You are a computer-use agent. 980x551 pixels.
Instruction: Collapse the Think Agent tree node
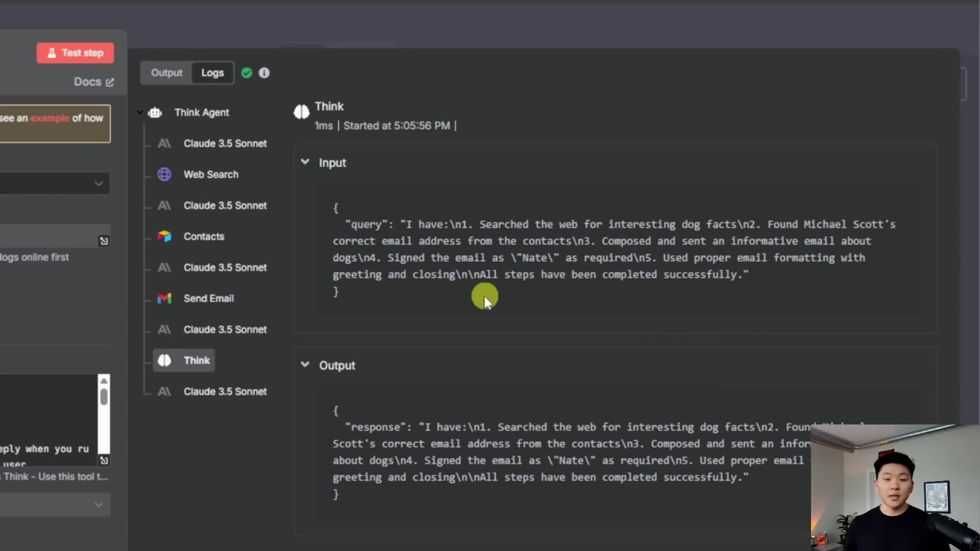pyautogui.click(x=140, y=112)
